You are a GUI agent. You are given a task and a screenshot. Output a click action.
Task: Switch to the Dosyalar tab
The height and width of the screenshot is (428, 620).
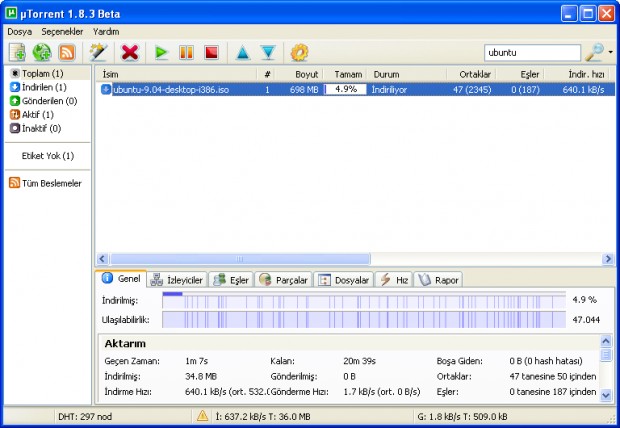(344, 280)
